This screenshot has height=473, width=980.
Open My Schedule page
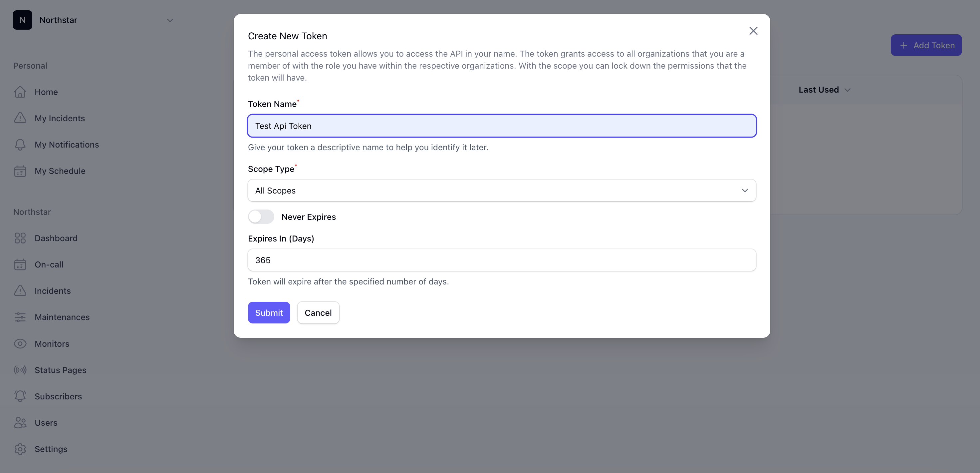point(60,171)
